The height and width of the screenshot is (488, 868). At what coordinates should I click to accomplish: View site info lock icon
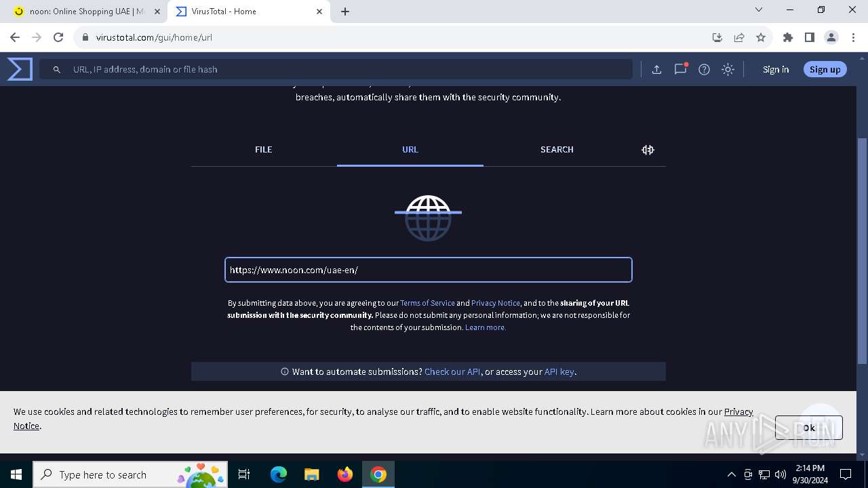pyautogui.click(x=85, y=37)
